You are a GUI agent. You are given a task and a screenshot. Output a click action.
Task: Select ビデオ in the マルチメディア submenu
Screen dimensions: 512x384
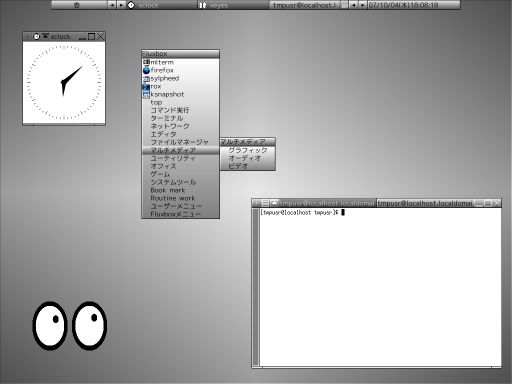coord(247,166)
